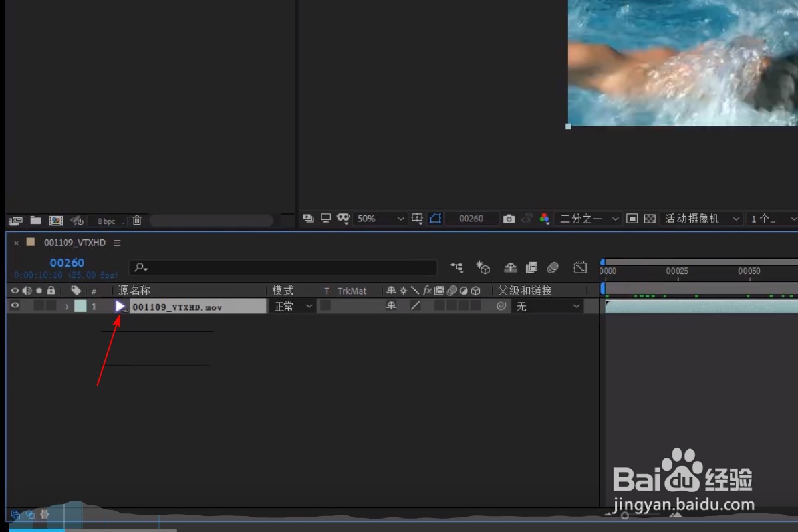Click the 源名称 column header

point(134,291)
